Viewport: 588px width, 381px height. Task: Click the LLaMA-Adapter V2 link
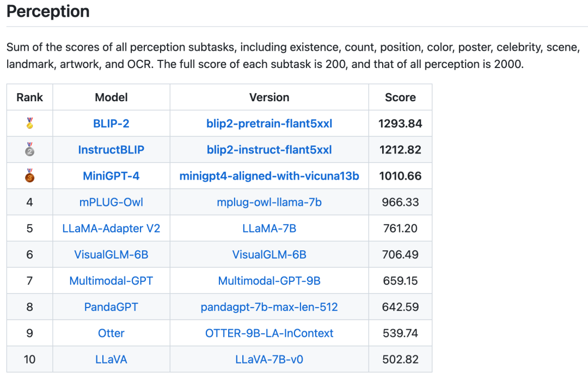(111, 228)
